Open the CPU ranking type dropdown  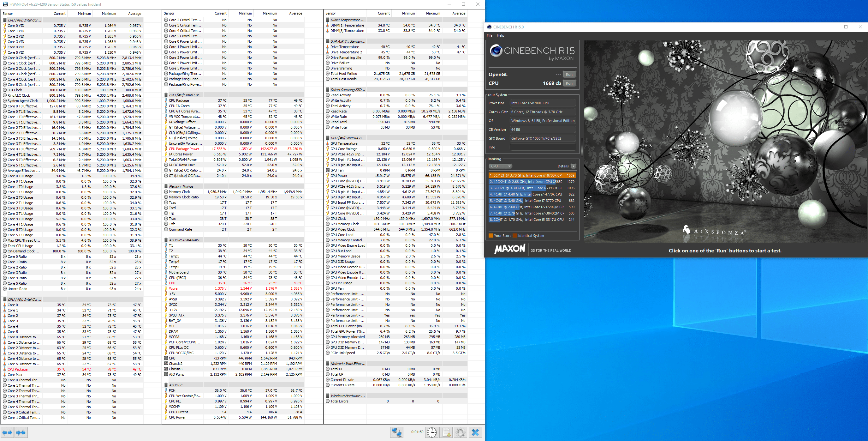click(x=500, y=166)
